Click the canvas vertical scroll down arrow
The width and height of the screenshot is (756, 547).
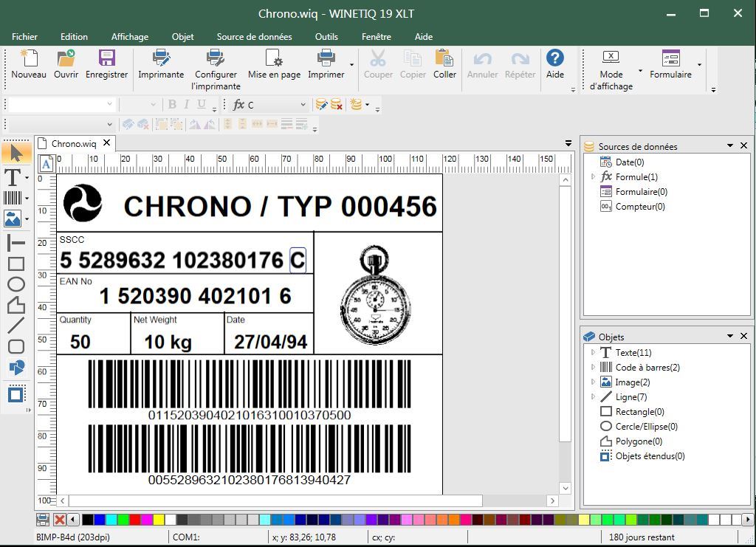pos(565,488)
